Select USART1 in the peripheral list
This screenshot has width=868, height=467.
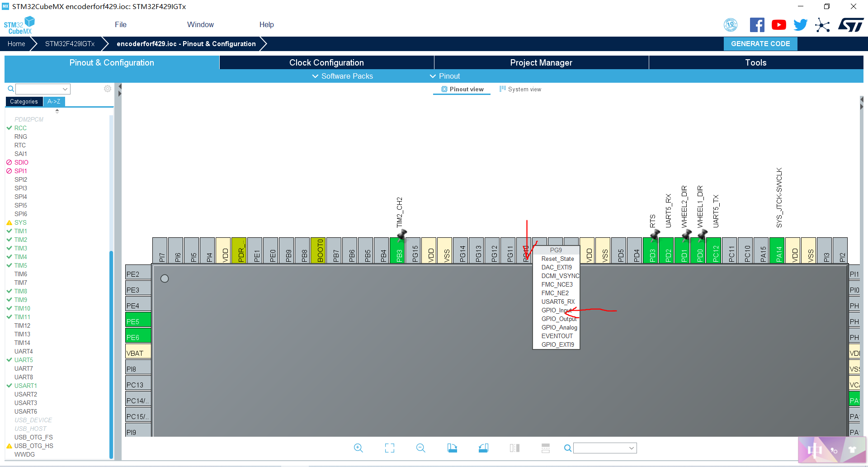pos(25,386)
